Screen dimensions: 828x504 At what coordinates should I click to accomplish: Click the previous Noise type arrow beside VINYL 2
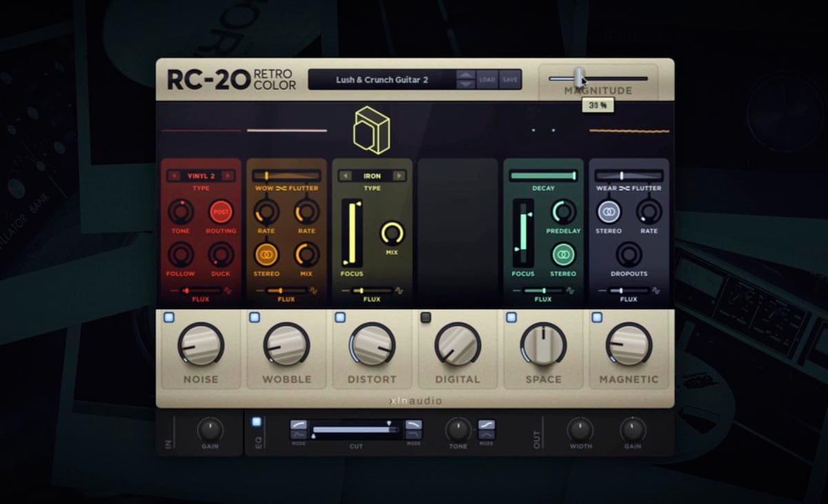point(175,176)
